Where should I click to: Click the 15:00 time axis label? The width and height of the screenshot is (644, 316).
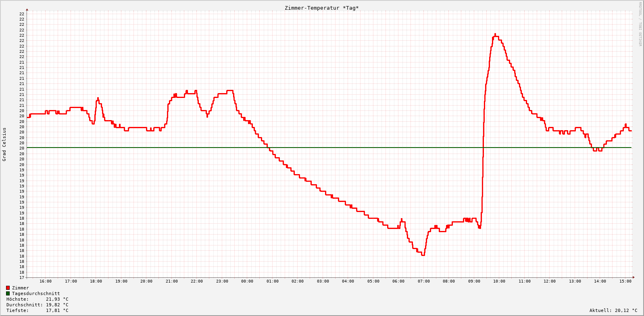click(625, 281)
